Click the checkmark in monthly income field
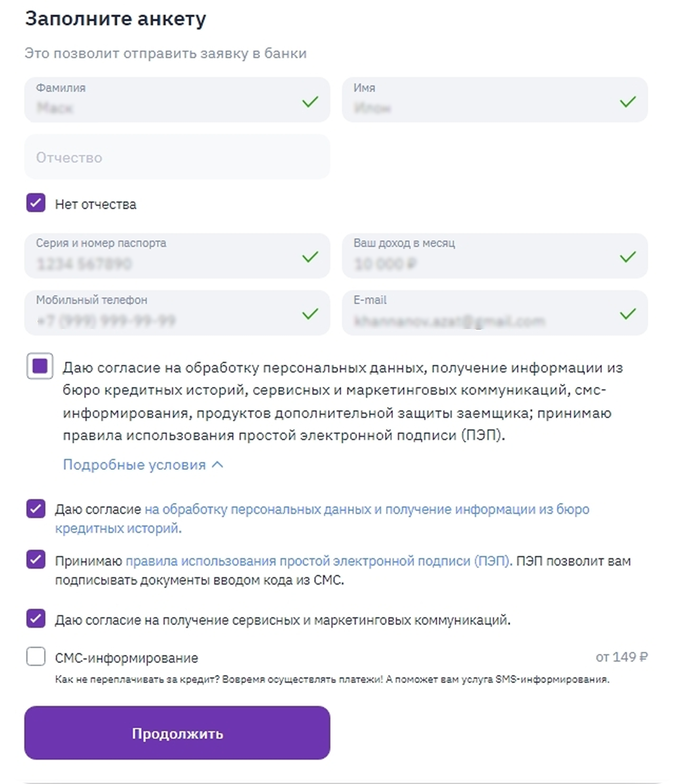This screenshot has width=685, height=784. coord(627,257)
